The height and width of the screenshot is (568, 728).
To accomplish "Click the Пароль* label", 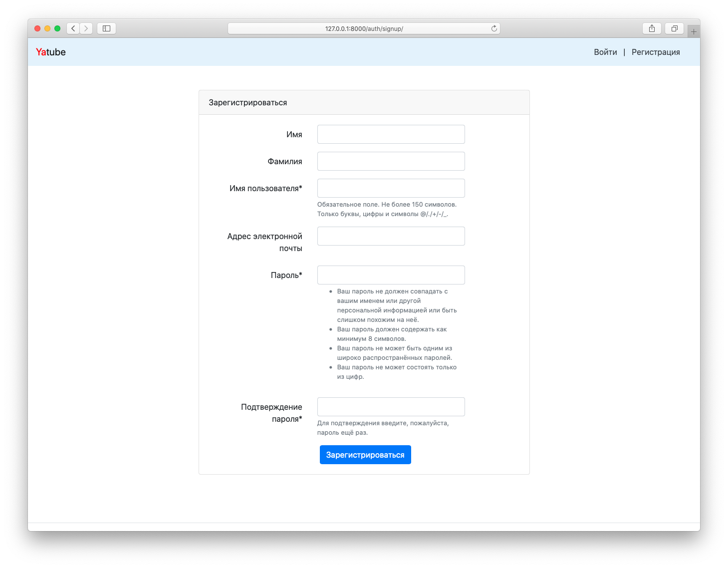I will point(286,275).
